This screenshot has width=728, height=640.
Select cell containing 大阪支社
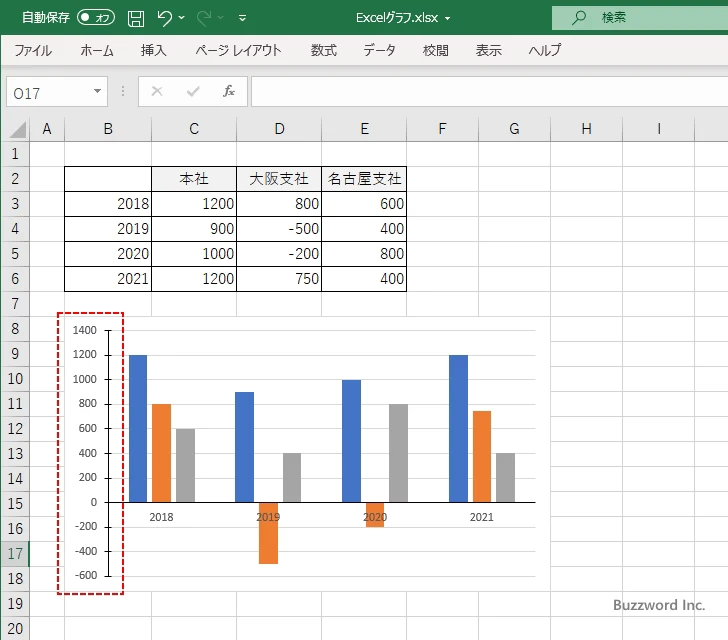click(x=279, y=179)
